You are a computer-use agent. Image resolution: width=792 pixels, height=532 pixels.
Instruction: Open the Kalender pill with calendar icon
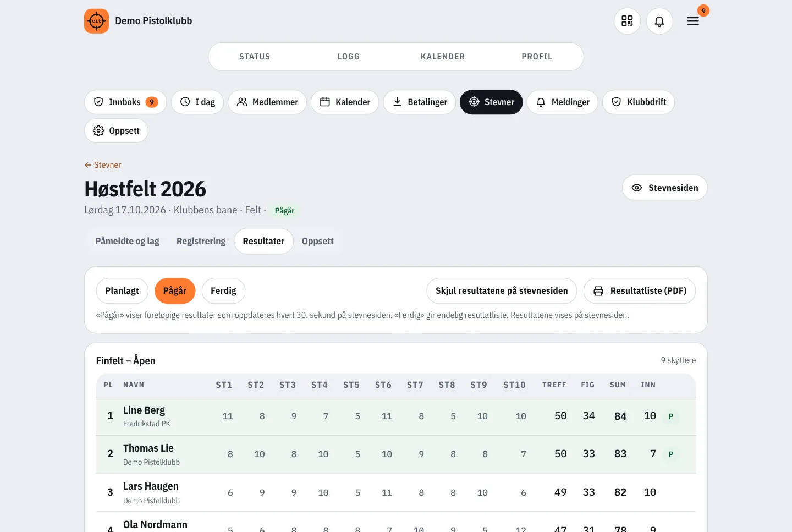tap(345, 102)
